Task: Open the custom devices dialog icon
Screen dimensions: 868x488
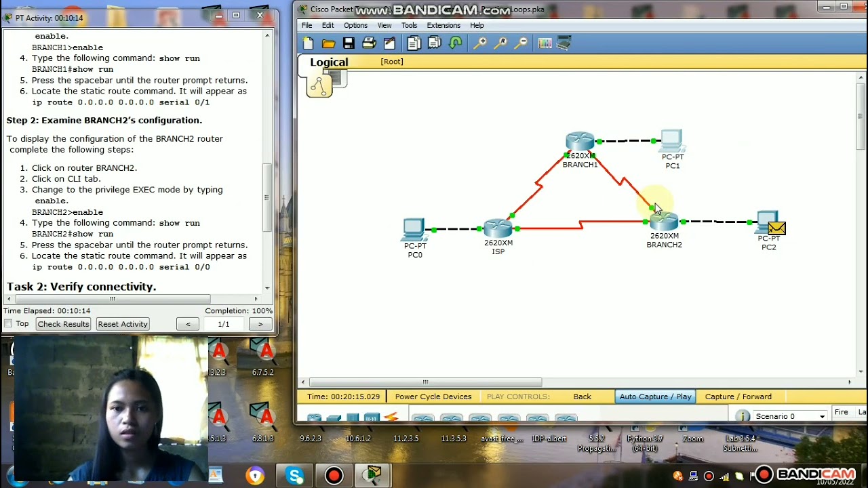Action: [564, 43]
